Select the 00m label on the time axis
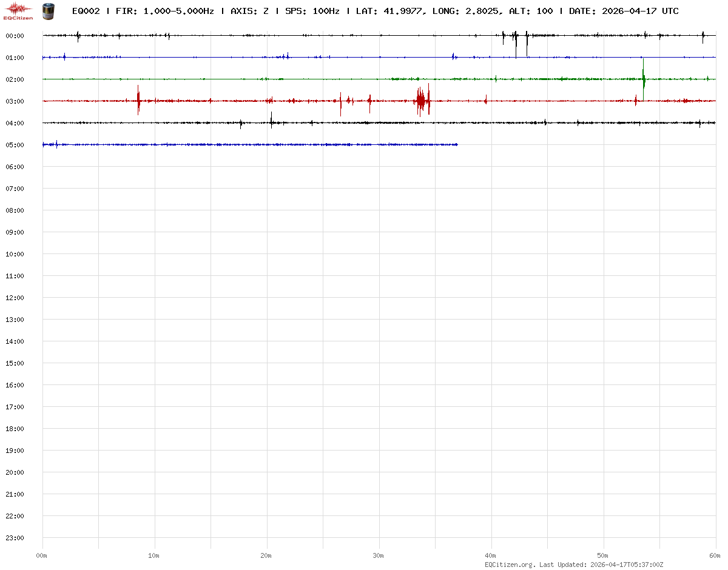Viewport: 728px width, 570px height. 42,555
